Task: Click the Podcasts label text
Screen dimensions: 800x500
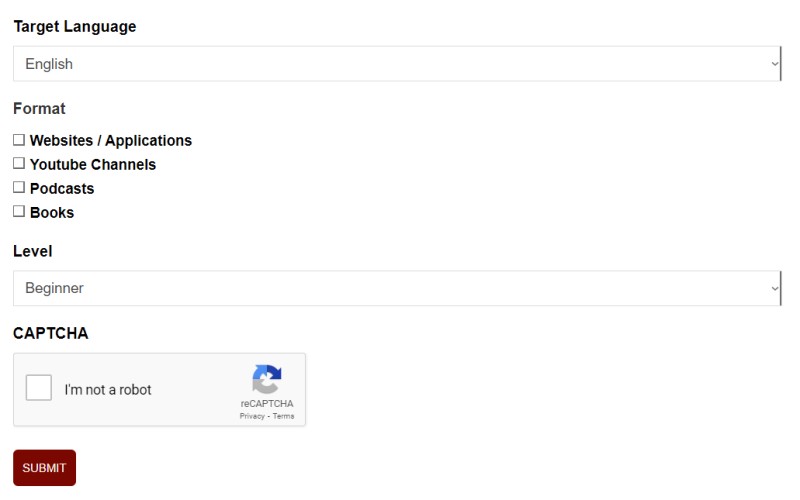Action: [62, 188]
